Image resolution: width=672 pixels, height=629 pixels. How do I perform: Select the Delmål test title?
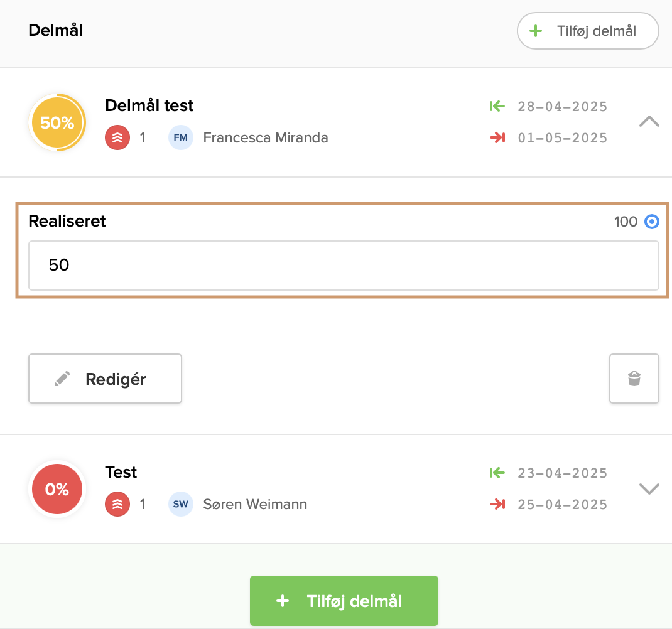pyautogui.click(x=149, y=105)
